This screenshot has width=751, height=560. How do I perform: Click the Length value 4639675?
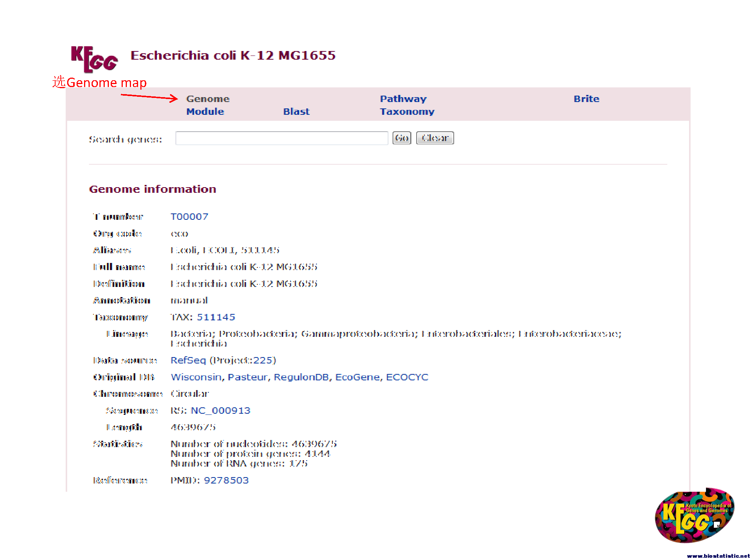[x=193, y=428]
